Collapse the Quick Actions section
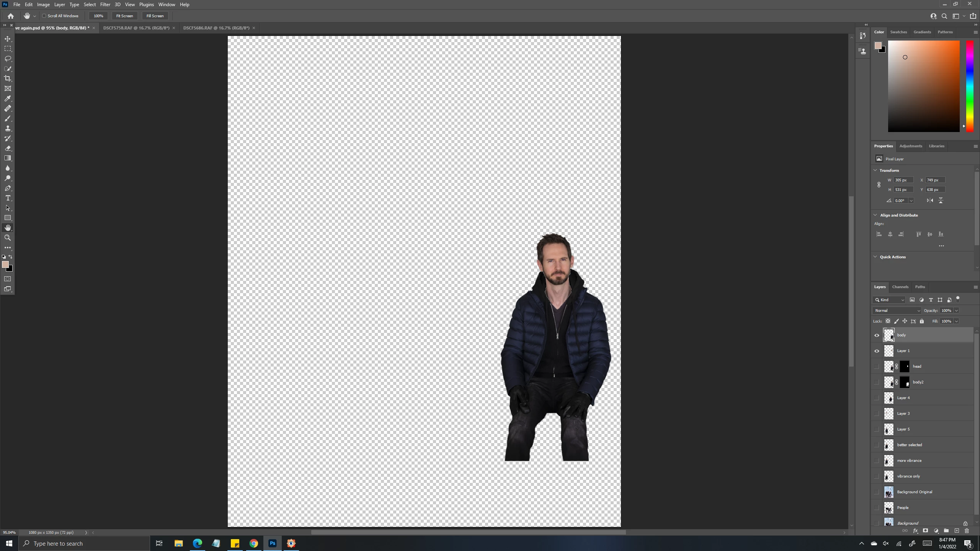Screen dimensions: 980x551 [x=875, y=257]
